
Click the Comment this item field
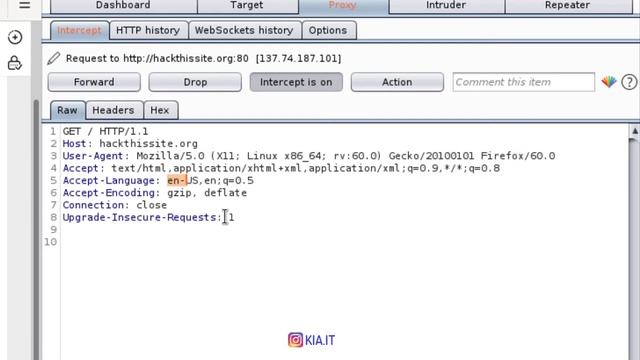(524, 82)
